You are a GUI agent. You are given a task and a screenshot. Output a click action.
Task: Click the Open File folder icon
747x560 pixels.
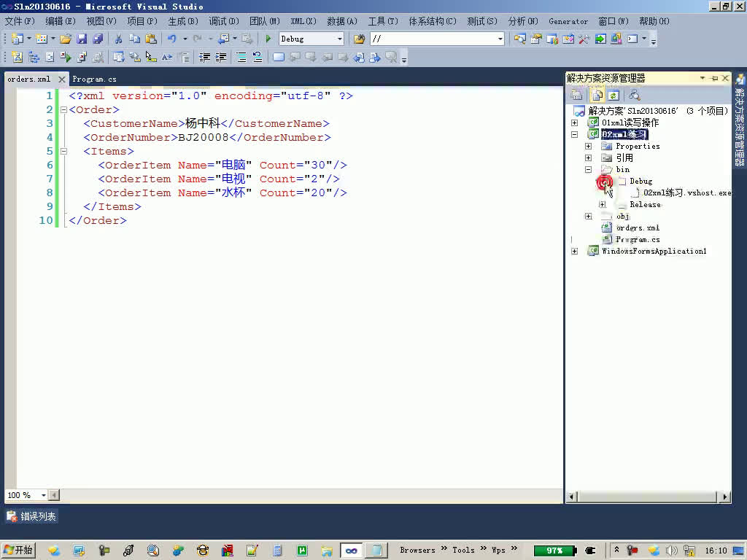click(x=66, y=39)
